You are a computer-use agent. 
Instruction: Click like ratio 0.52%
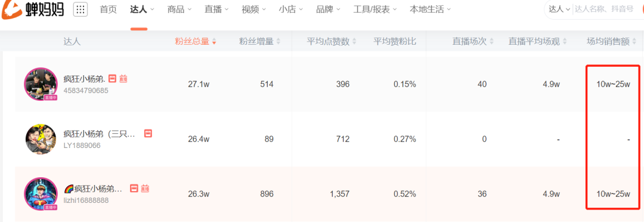[x=404, y=194]
